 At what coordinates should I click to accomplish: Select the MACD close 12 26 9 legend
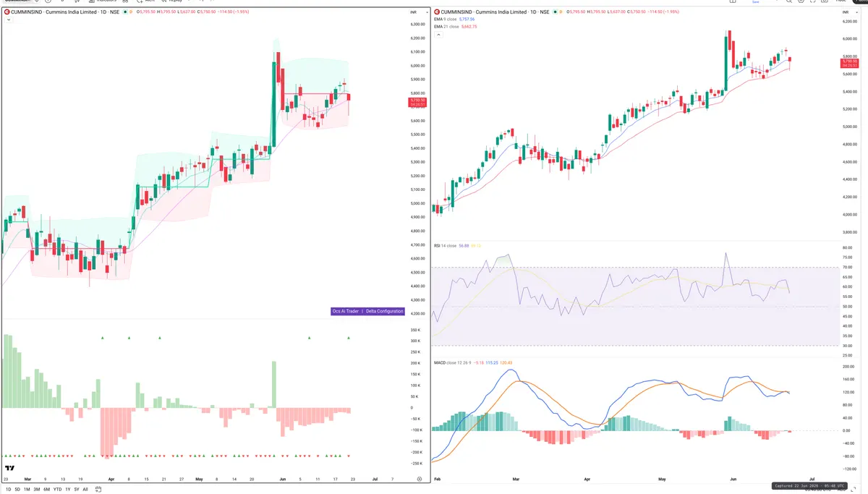tap(451, 362)
